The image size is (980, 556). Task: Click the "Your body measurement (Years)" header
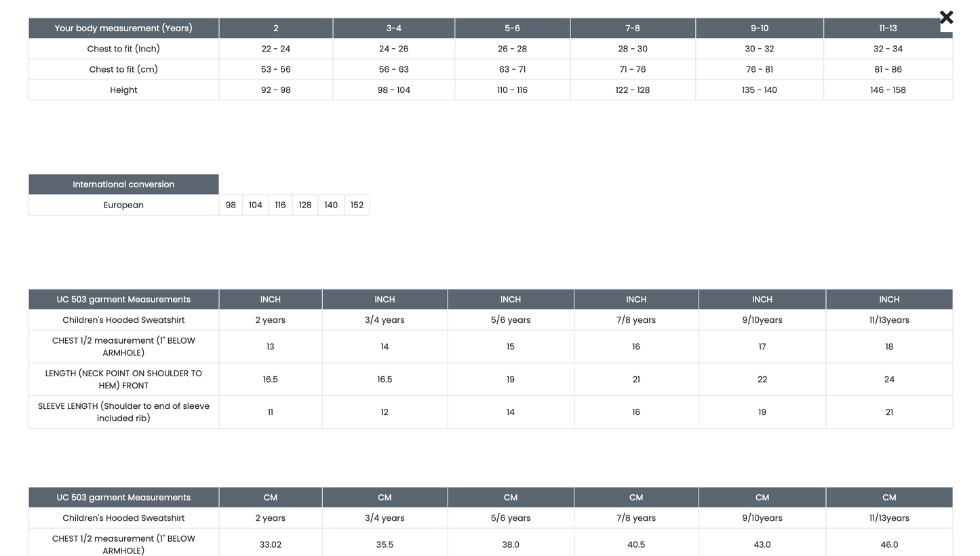pos(123,28)
